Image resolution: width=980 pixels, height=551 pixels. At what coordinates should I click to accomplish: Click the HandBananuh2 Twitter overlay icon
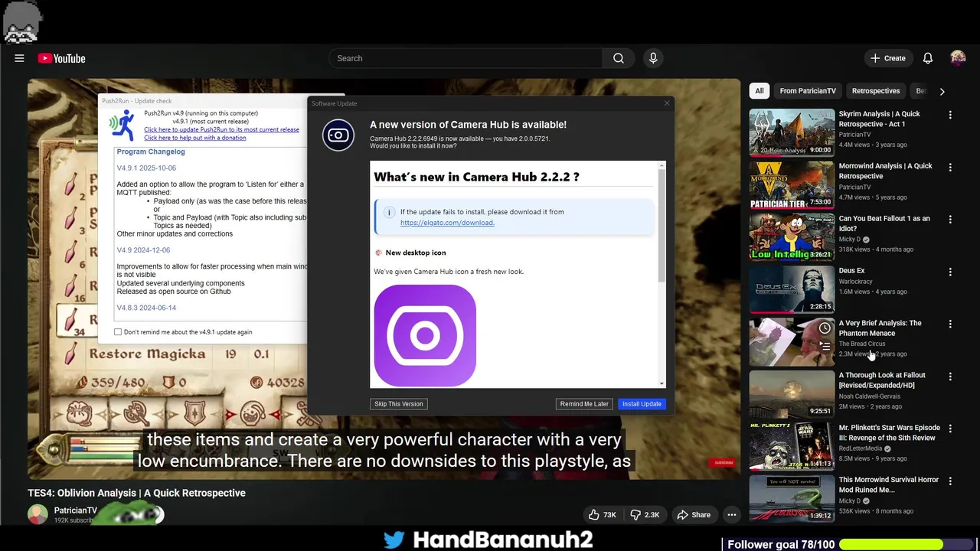point(394,540)
